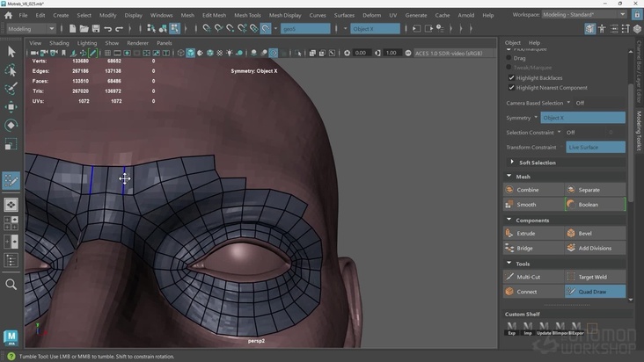Click the Multi-Cut tool icon
The height and width of the screenshot is (362, 644).
click(509, 277)
